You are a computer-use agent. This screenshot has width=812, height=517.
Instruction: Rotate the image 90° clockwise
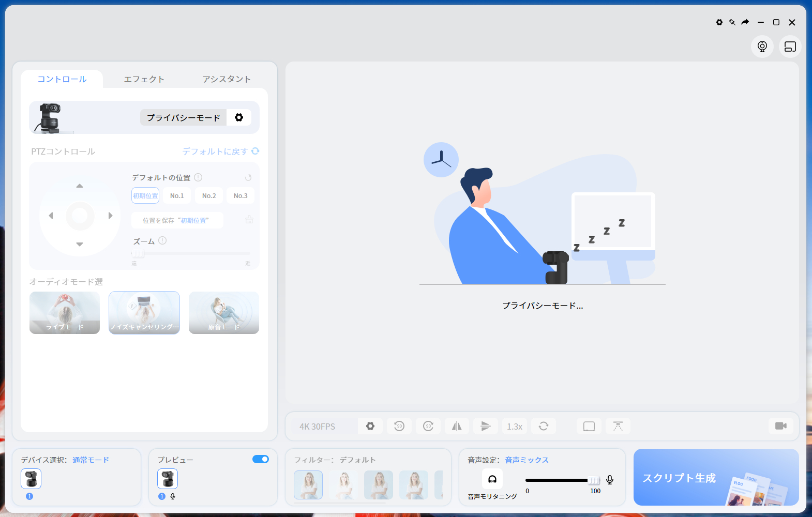pyautogui.click(x=428, y=426)
